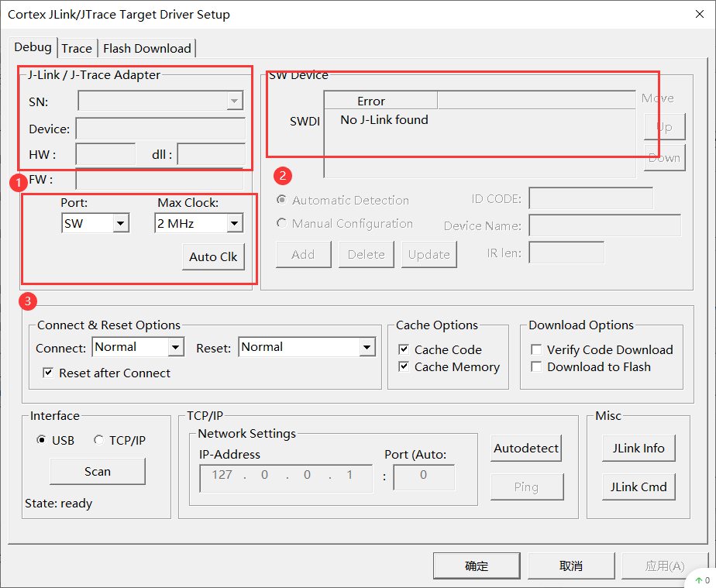Confirm with the 确定 button
716x588 pixels.
point(477,566)
